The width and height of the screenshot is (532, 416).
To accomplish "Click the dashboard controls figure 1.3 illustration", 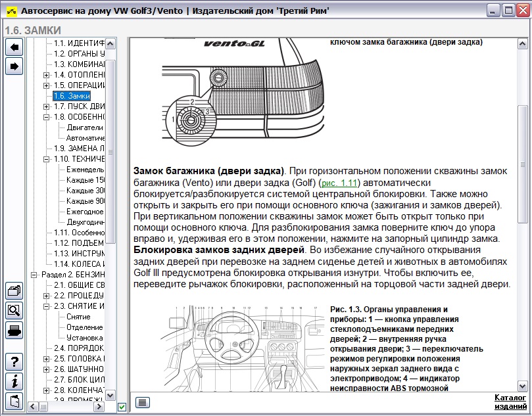I will [243, 348].
